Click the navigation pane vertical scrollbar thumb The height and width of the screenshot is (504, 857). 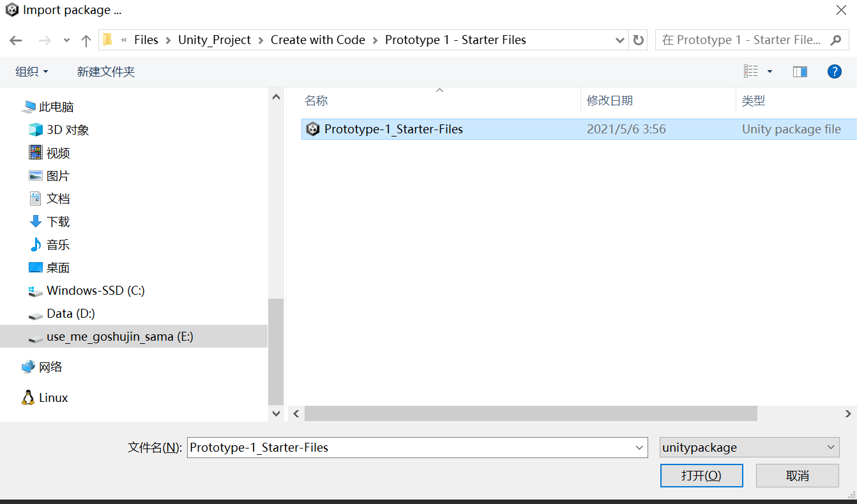point(276,352)
